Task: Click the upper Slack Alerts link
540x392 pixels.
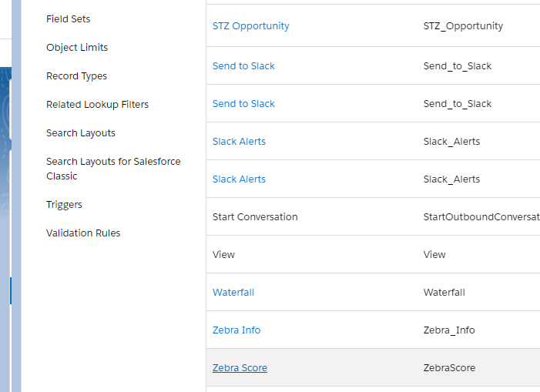Action: (x=239, y=142)
